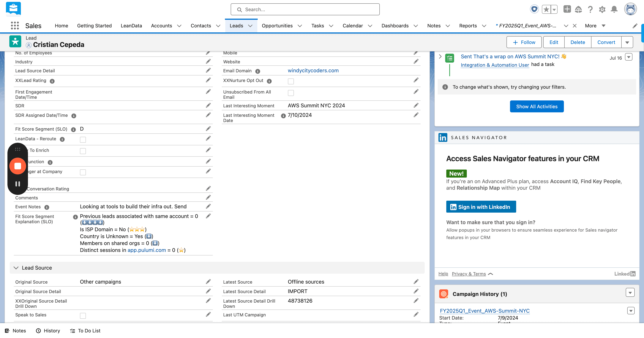Collapse the Lead Source section
Screen dimensions: 644x338
(x=16, y=268)
